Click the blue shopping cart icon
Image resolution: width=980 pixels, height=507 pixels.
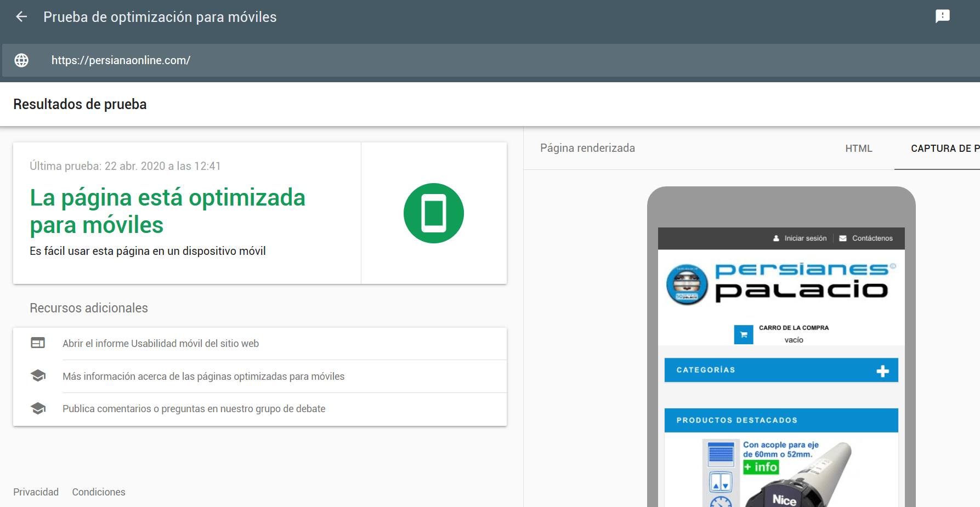[x=744, y=334]
